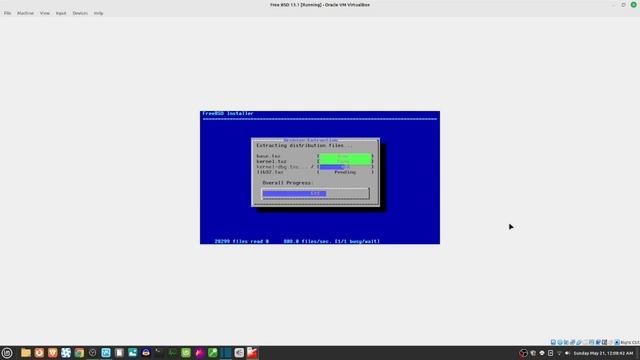Image resolution: width=640 pixels, height=360 pixels.
Task: Open the Help menu
Action: point(98,13)
